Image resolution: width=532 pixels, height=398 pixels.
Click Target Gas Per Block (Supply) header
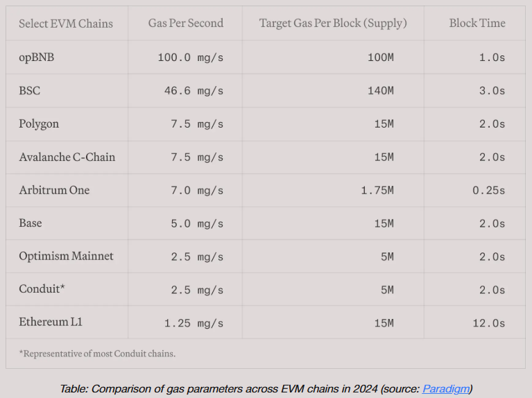click(x=333, y=23)
